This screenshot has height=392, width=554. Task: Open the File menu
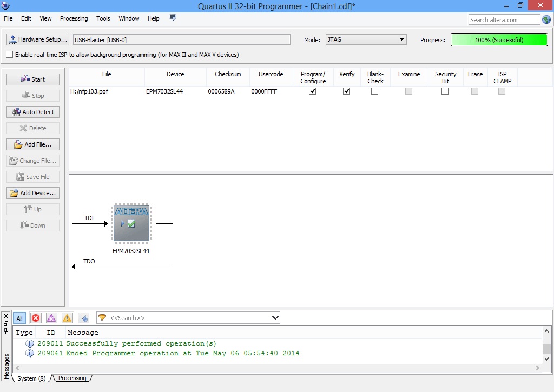tap(8, 18)
